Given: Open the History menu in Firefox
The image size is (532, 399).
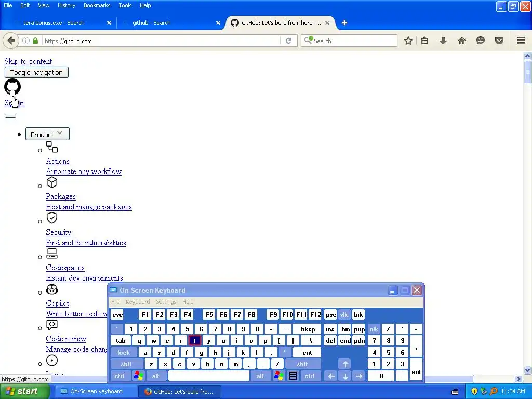Looking at the screenshot, I should click(x=66, y=5).
